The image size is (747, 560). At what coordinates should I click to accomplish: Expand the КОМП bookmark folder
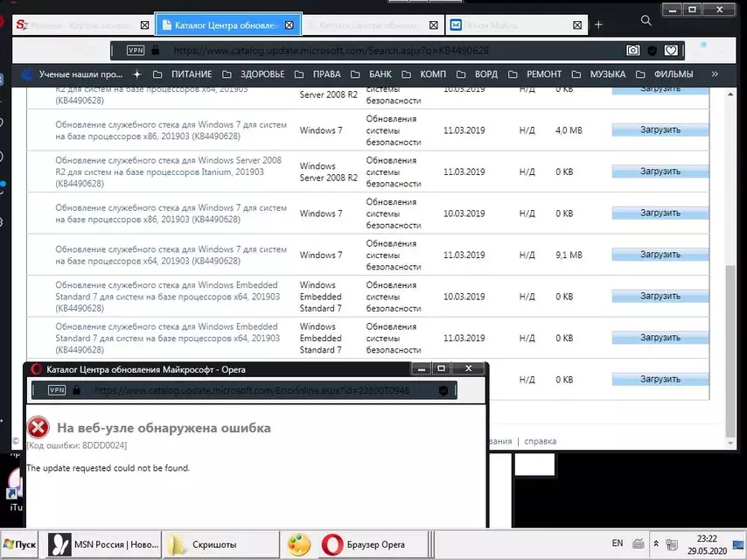[x=424, y=74]
